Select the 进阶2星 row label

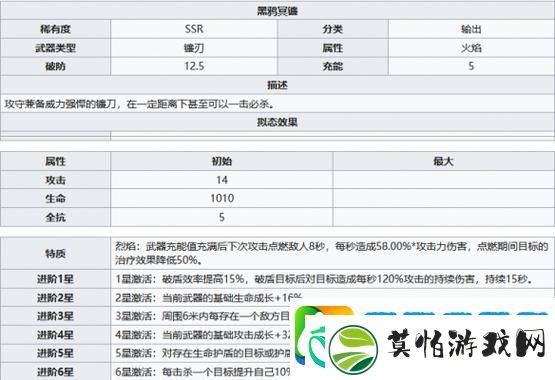[x=55, y=298]
